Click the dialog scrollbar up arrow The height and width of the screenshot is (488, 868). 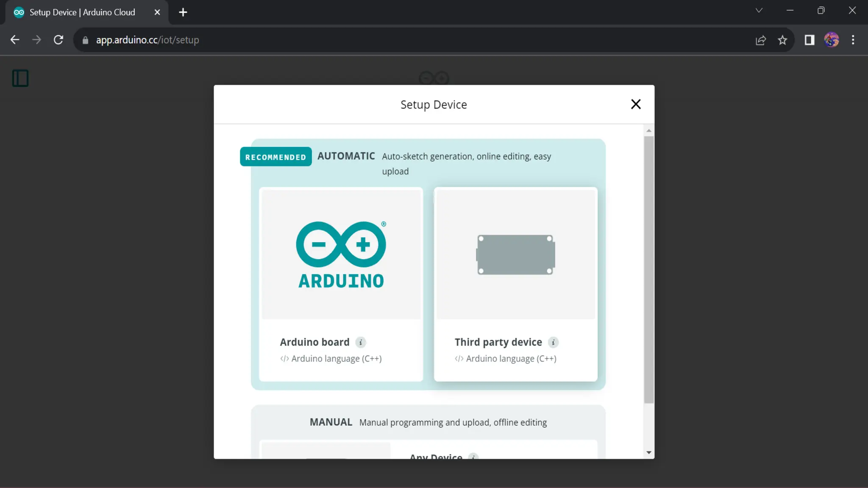coord(648,130)
